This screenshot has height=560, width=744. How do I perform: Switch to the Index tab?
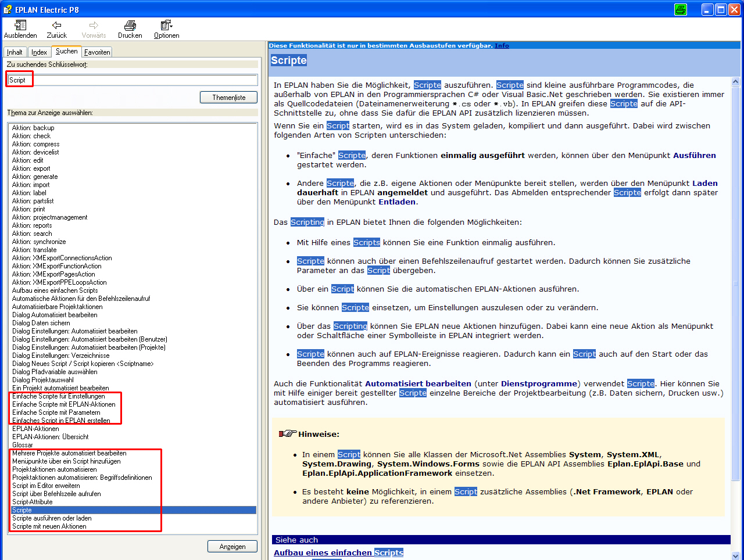[x=39, y=52]
